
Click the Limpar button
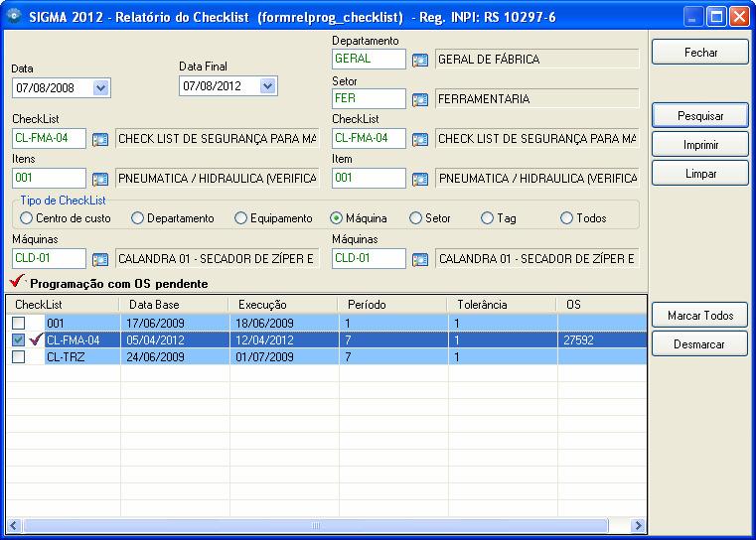click(x=700, y=174)
